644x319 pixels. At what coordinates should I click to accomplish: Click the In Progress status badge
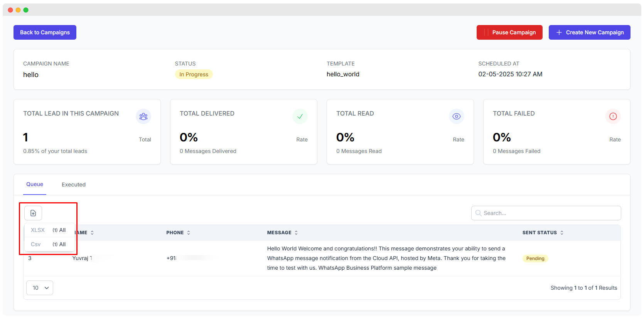tap(194, 74)
